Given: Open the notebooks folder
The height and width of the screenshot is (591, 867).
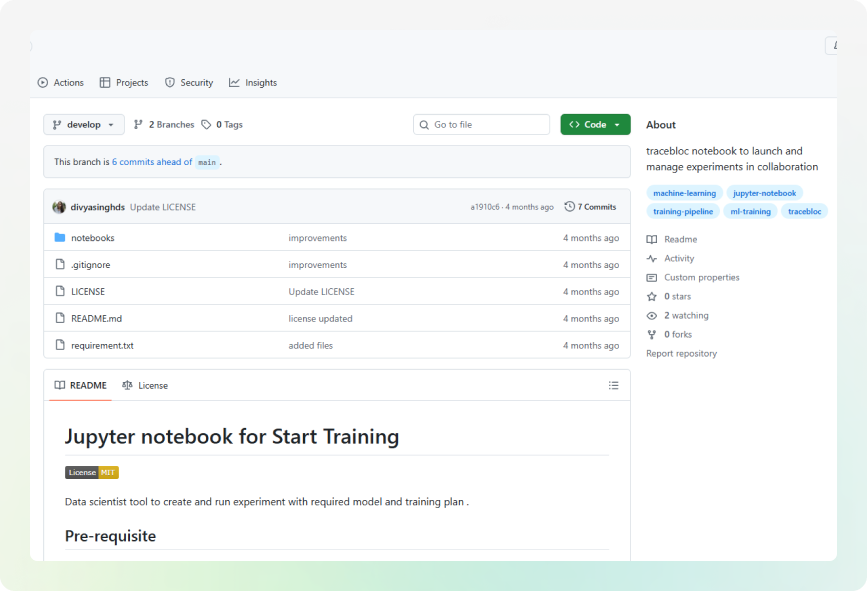Looking at the screenshot, I should coord(92,238).
